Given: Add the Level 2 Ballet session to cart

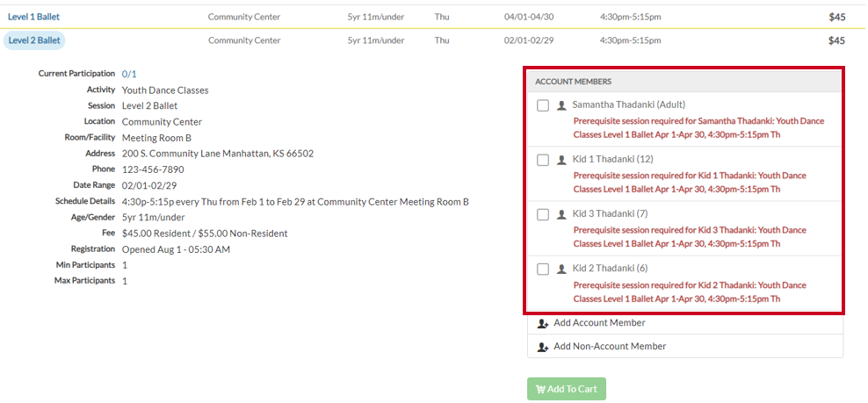Looking at the screenshot, I should click(x=567, y=389).
